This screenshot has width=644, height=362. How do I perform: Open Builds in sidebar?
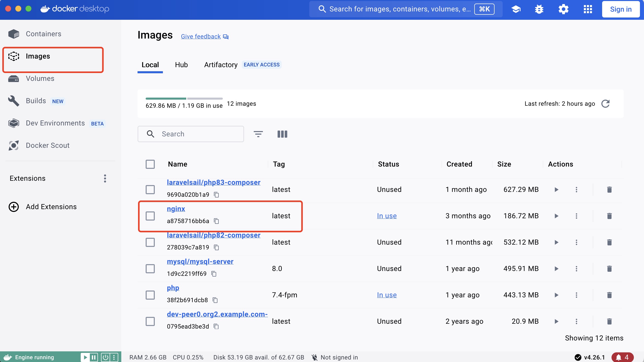36,101
